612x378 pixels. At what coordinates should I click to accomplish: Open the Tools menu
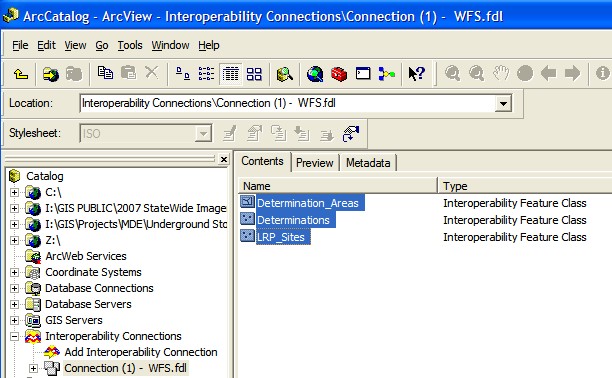point(130,45)
